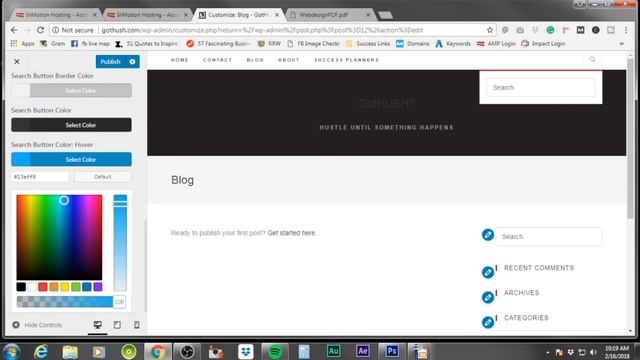Open HOME in site navigation

pos(180,60)
